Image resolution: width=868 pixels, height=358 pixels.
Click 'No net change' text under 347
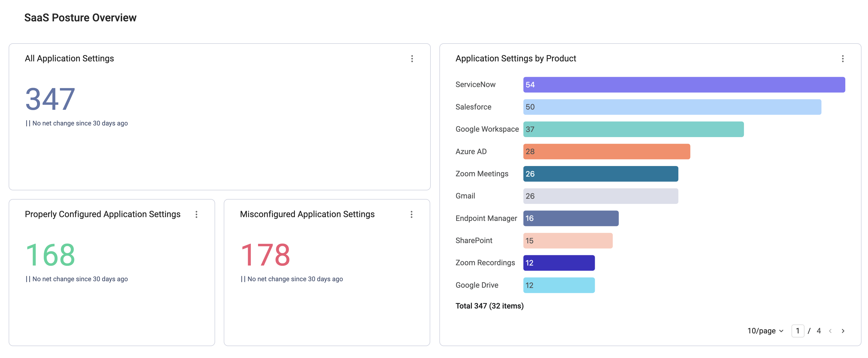[80, 123]
